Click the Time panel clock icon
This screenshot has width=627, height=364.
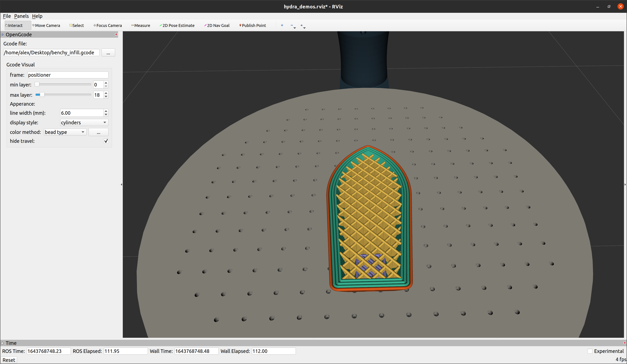click(3, 343)
